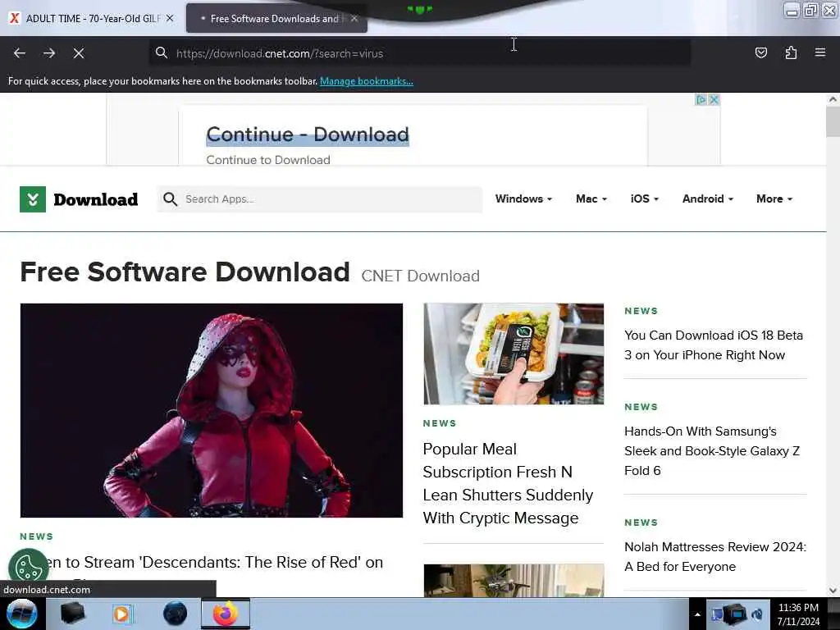
Task: Open Samsung Galaxy Z Fold 6 article
Action: (711, 451)
